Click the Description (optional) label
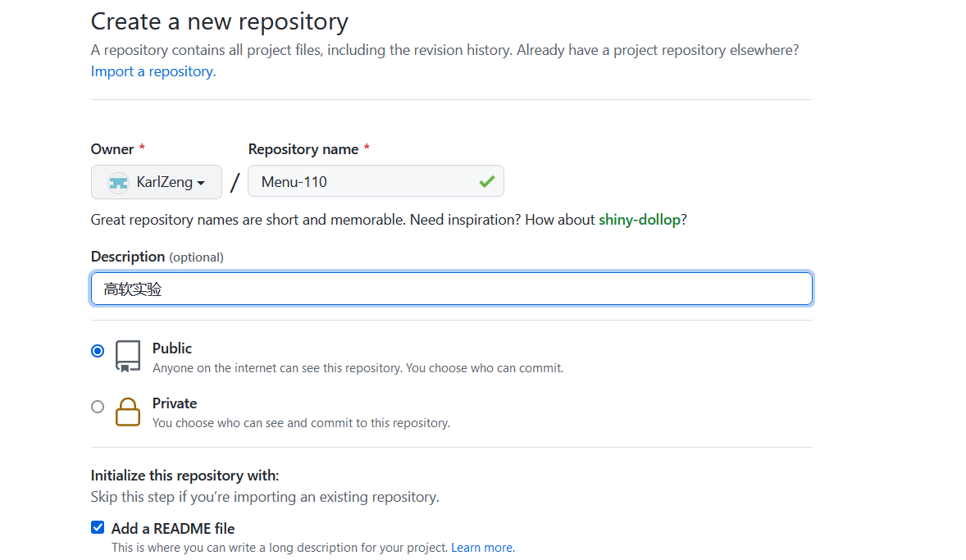Image resolution: width=966 pixels, height=560 pixels. click(x=157, y=257)
